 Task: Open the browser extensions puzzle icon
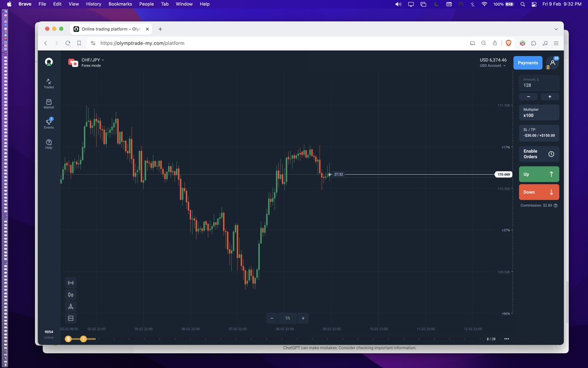pos(534,43)
